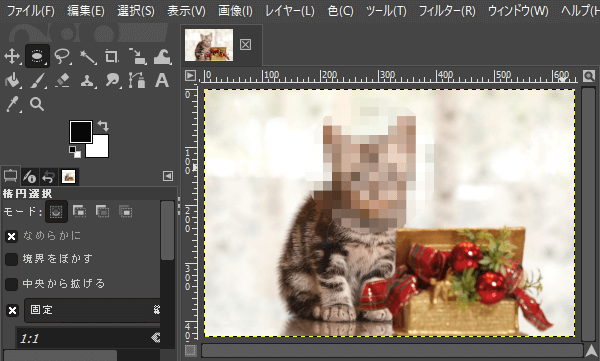The height and width of the screenshot is (361, 600).
Task: Toggle the 固定 fixed checkbox
Action: [x=12, y=310]
